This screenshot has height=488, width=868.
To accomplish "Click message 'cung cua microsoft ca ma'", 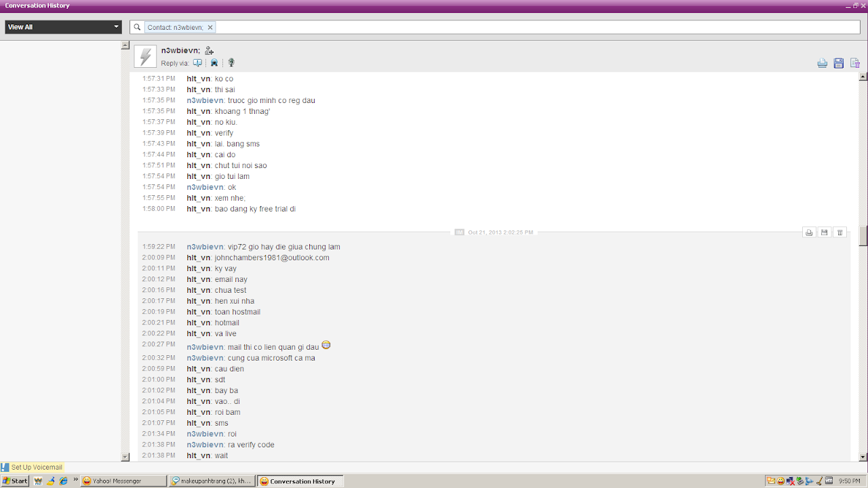I will tap(271, 358).
